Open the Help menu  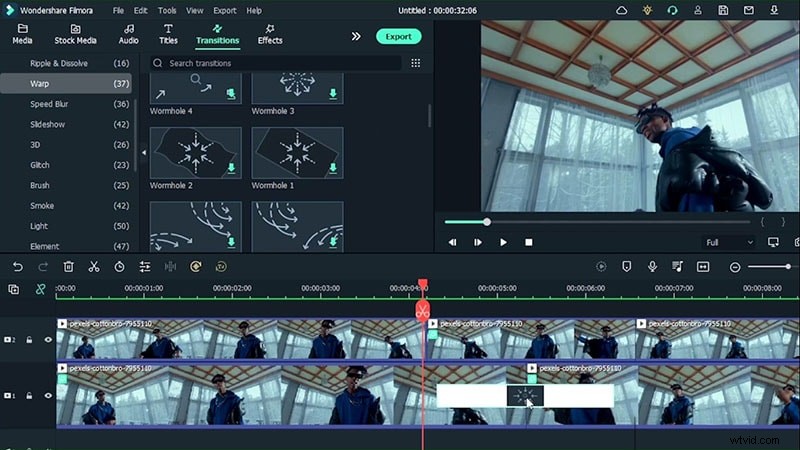(254, 10)
